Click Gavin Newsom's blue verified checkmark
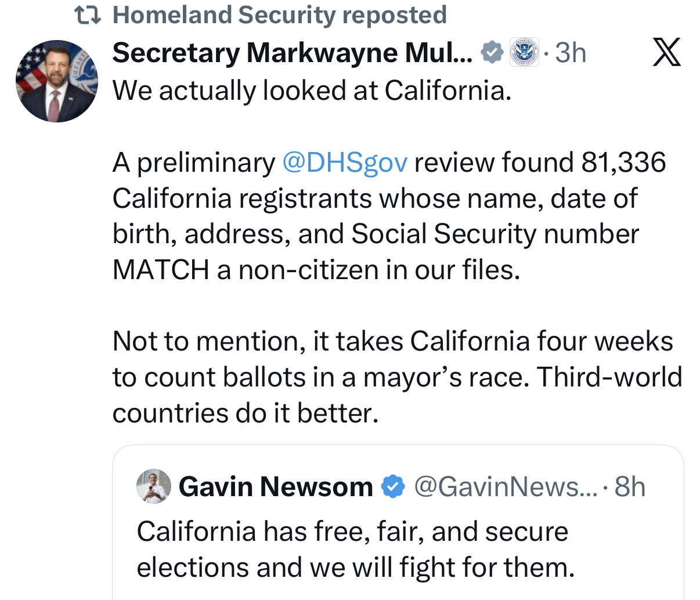This screenshot has height=600, width=700. point(393,486)
